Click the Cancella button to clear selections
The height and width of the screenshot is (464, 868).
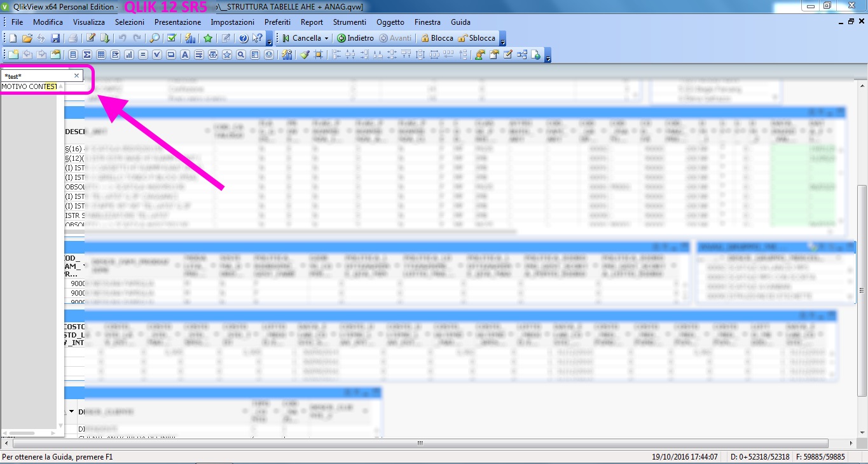(302, 38)
